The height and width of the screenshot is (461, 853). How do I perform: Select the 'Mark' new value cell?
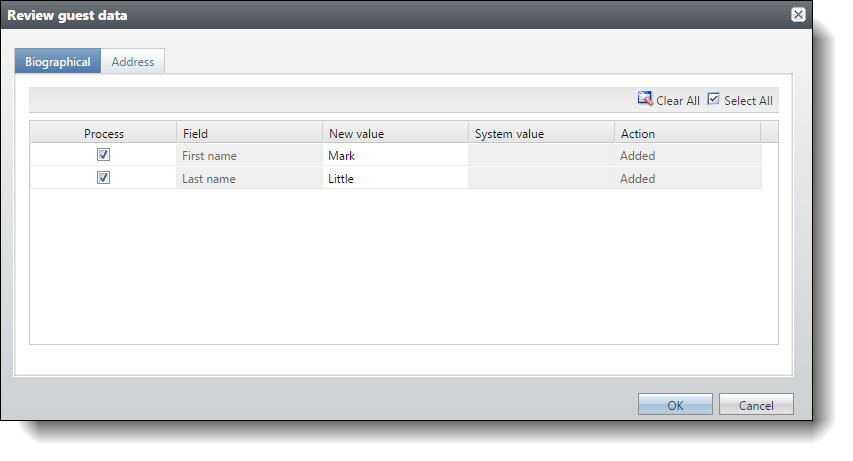tap(395, 155)
